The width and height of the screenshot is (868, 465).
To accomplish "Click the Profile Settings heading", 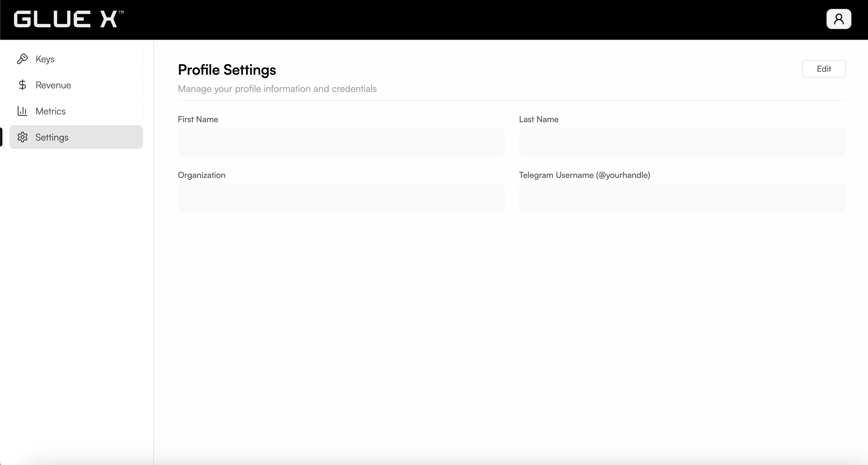I will 227,70.
